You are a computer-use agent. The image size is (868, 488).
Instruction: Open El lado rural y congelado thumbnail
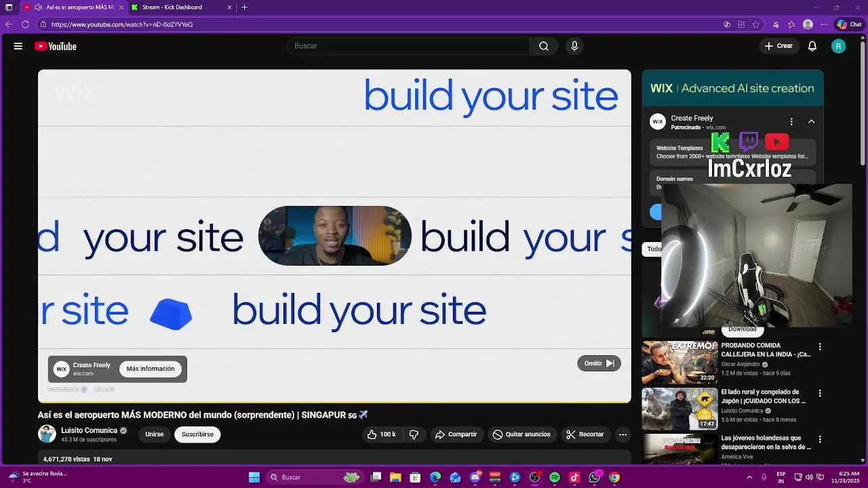coord(679,409)
